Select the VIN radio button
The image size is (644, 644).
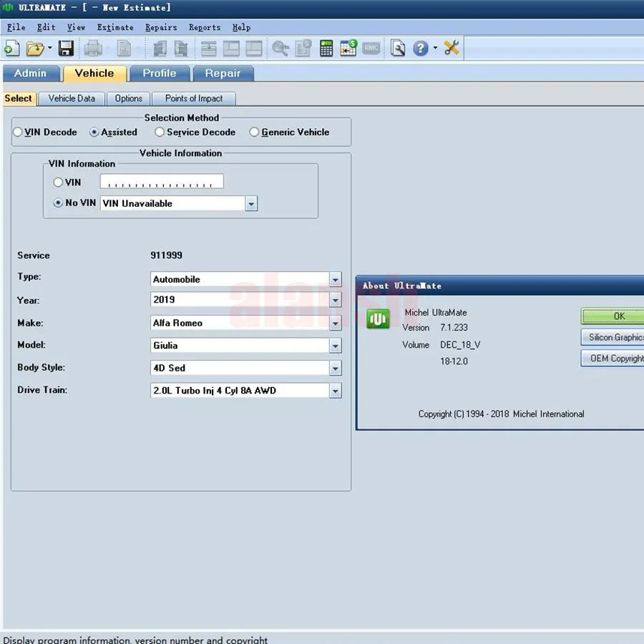pos(58,182)
